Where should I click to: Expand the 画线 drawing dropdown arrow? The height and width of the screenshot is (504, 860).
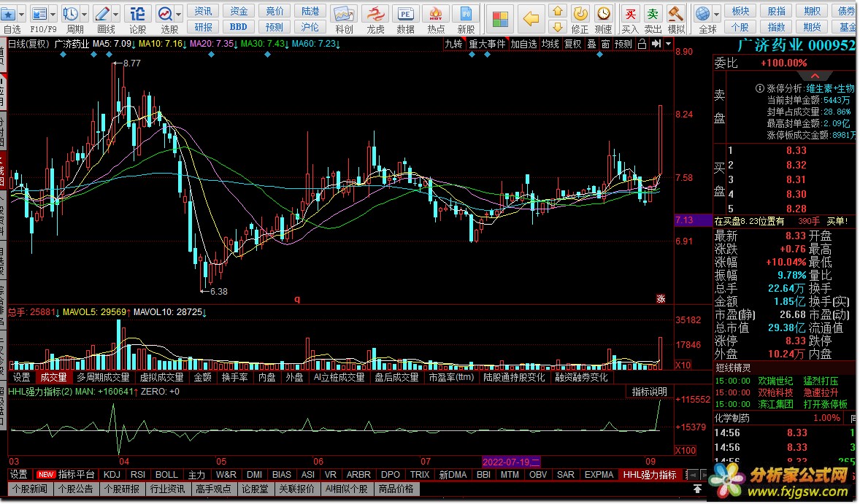[116, 15]
